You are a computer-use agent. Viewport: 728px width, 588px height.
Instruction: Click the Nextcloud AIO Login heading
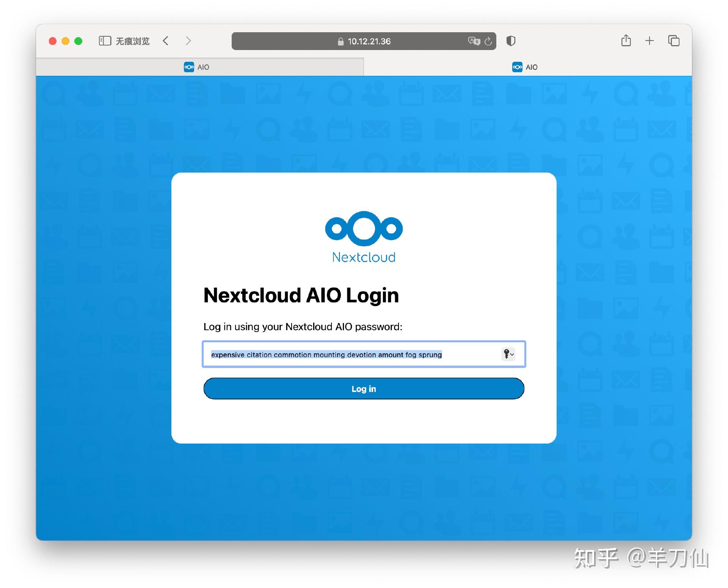(x=301, y=295)
